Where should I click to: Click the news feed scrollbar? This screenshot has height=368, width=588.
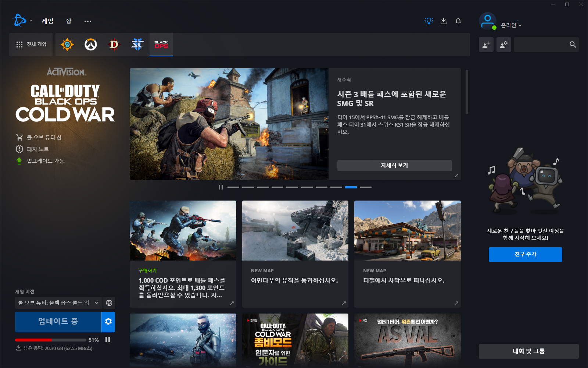point(467,92)
